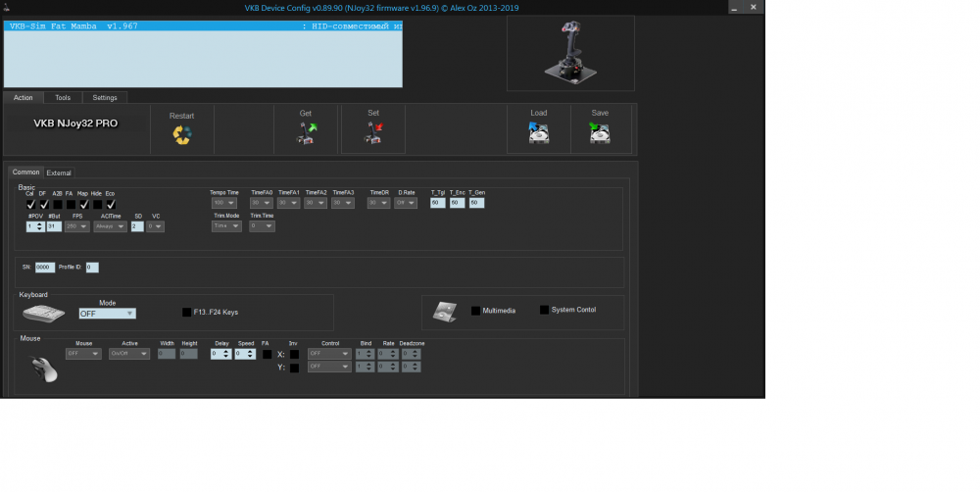Open the Trim.Time dropdown

click(262, 225)
